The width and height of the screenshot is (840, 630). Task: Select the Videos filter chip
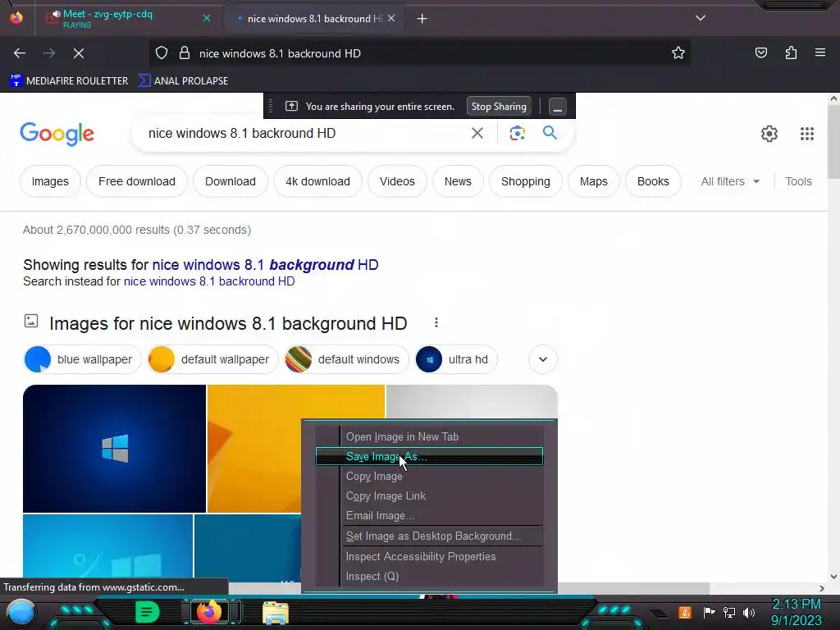point(397,181)
